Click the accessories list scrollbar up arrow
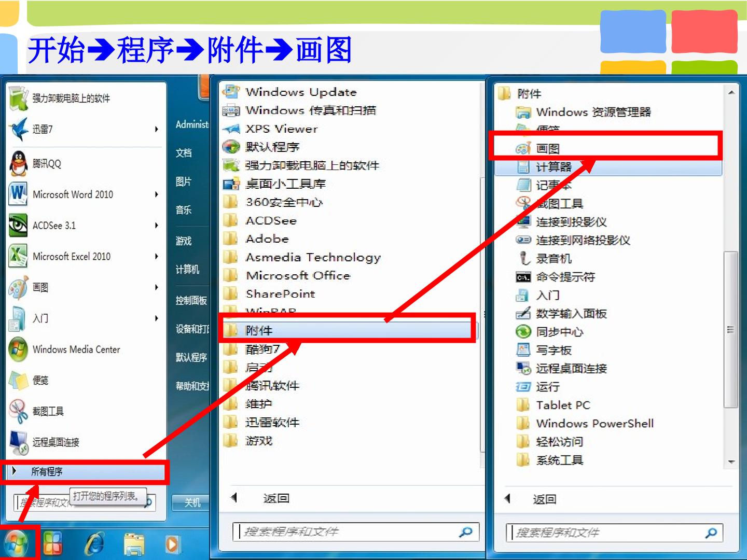The width and height of the screenshot is (747, 560). (731, 93)
